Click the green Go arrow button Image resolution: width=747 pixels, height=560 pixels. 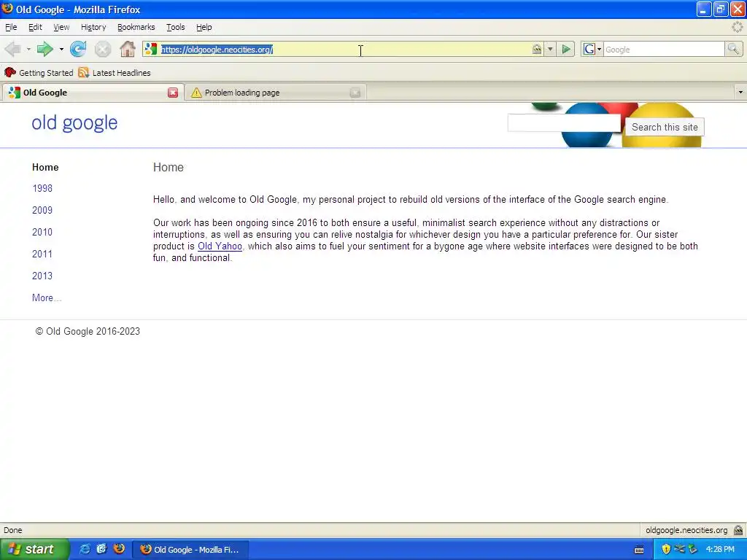[566, 49]
